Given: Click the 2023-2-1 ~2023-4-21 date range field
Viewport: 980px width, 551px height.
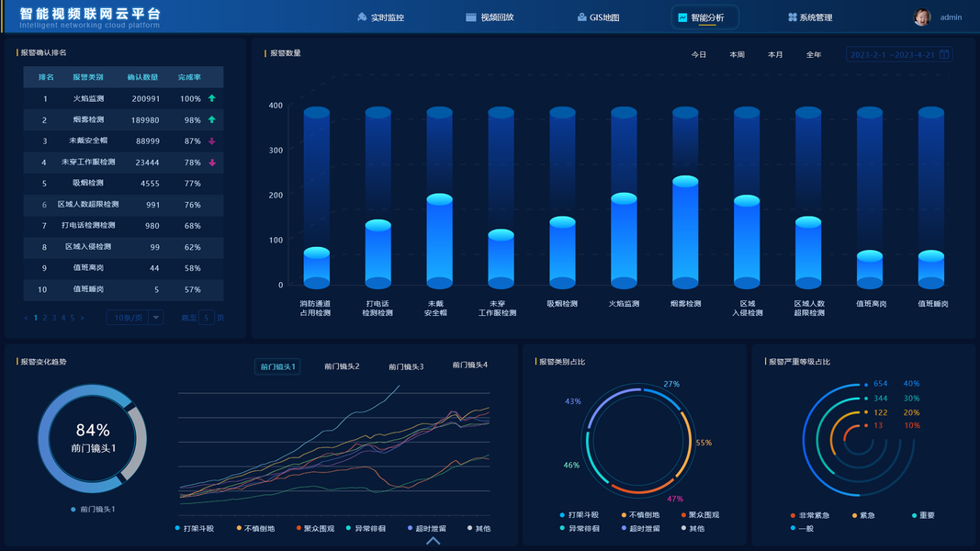Looking at the screenshot, I should click(x=899, y=54).
